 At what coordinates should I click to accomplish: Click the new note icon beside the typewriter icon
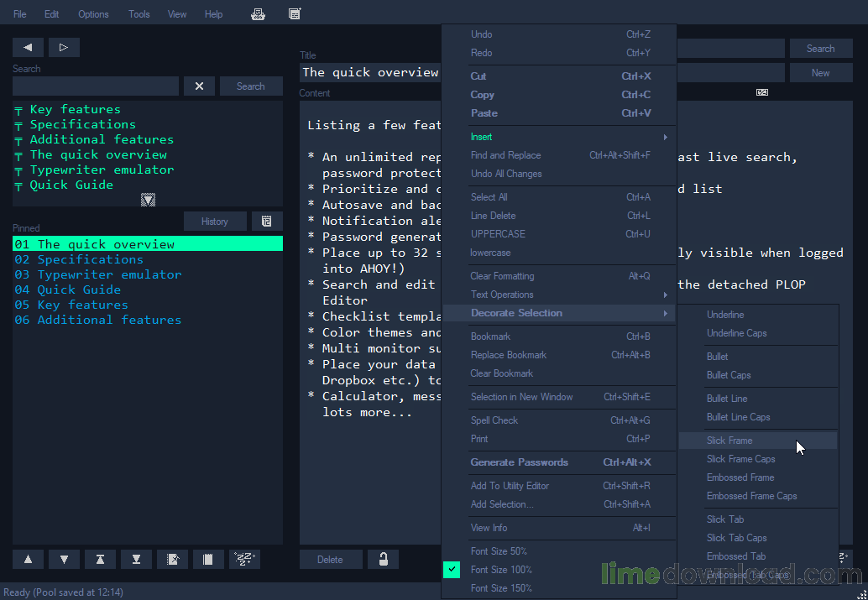tap(295, 14)
